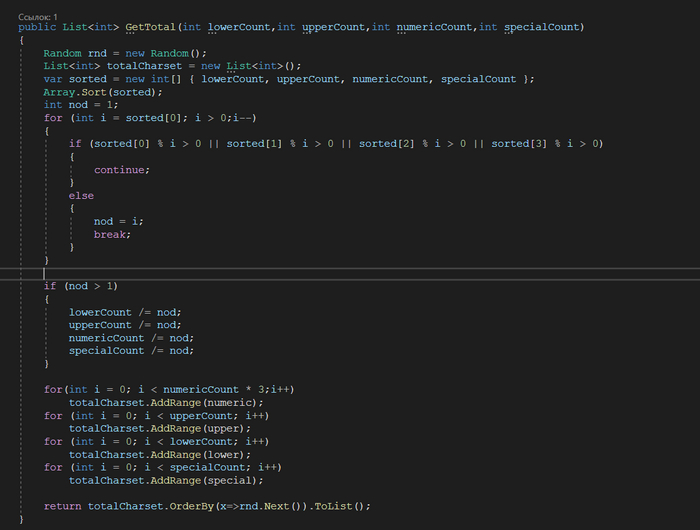Click the 'nod = i;' assignment
Image resolution: width=700 pixels, height=530 pixels.
click(x=119, y=221)
